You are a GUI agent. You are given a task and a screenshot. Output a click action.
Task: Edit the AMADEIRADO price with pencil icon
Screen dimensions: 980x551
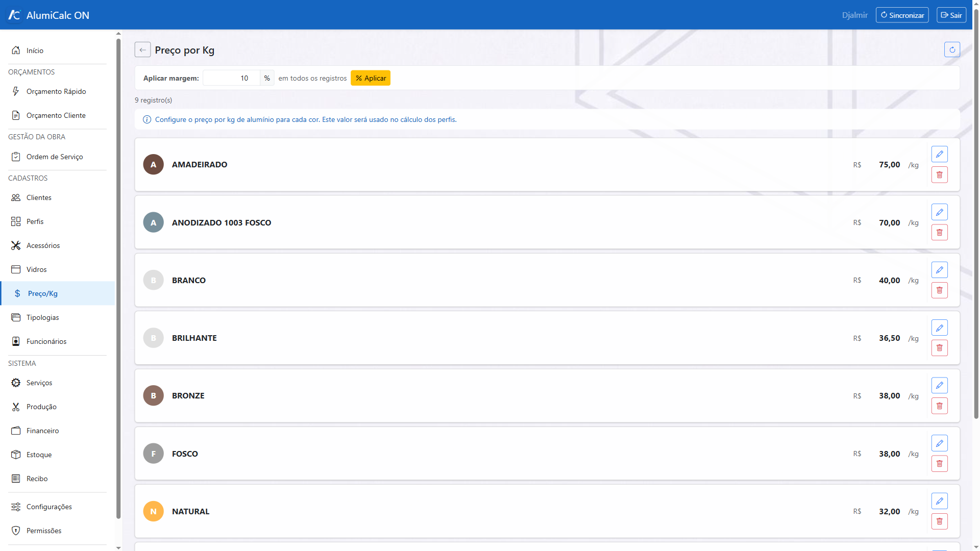pyautogui.click(x=939, y=154)
